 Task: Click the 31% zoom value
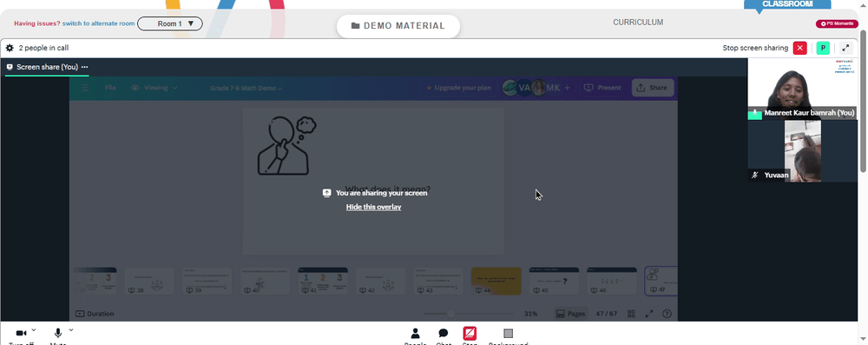pyautogui.click(x=531, y=314)
